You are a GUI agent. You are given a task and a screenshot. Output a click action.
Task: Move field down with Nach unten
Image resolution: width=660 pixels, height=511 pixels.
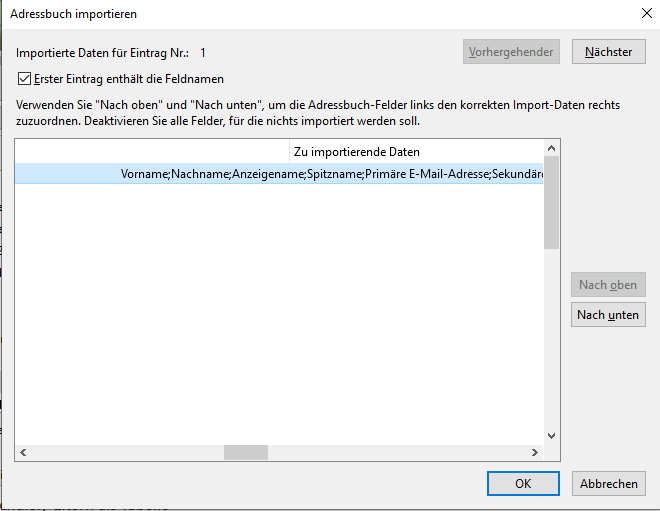[608, 314]
